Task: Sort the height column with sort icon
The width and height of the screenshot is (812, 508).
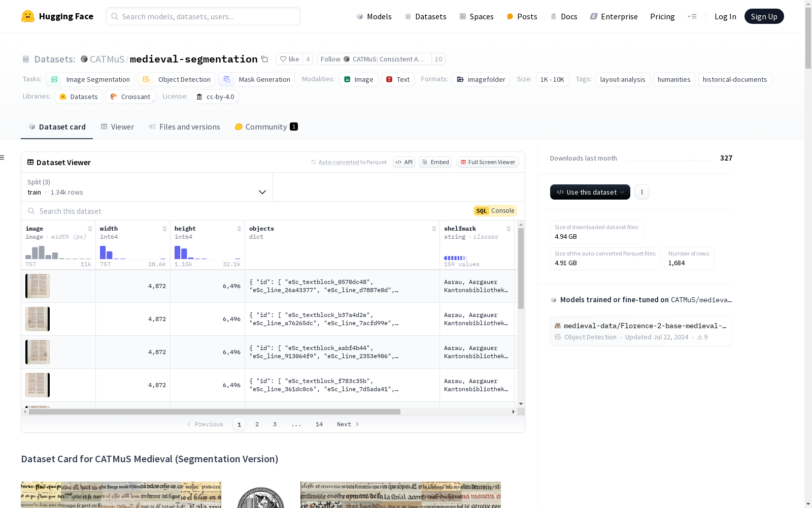Action: coord(239,229)
